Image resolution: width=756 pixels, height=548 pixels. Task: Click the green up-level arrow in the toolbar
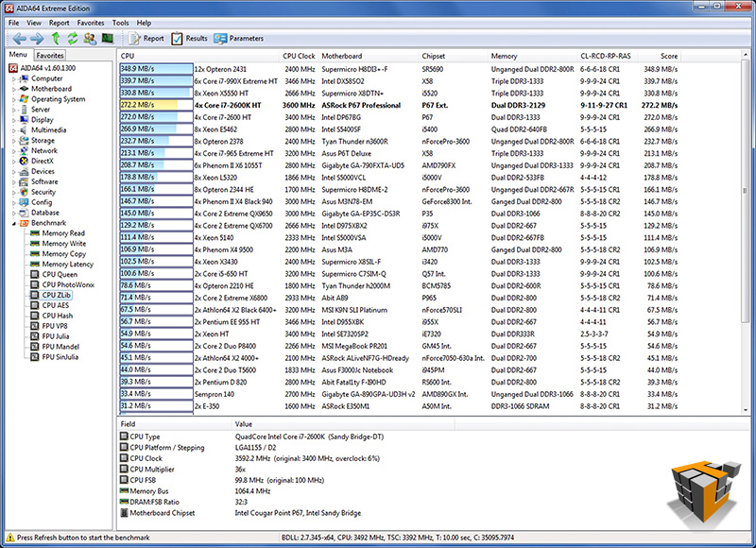tap(56, 38)
